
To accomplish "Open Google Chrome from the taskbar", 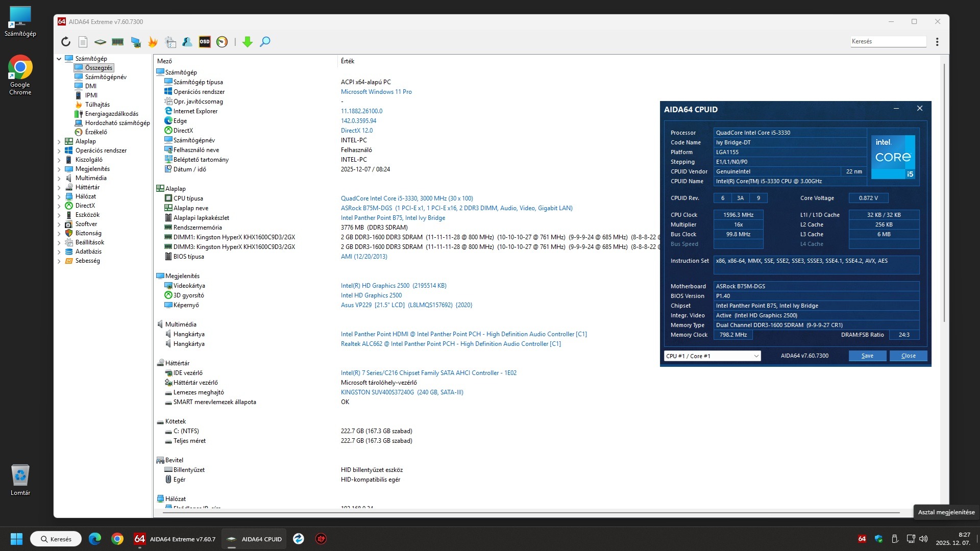I will point(117,539).
